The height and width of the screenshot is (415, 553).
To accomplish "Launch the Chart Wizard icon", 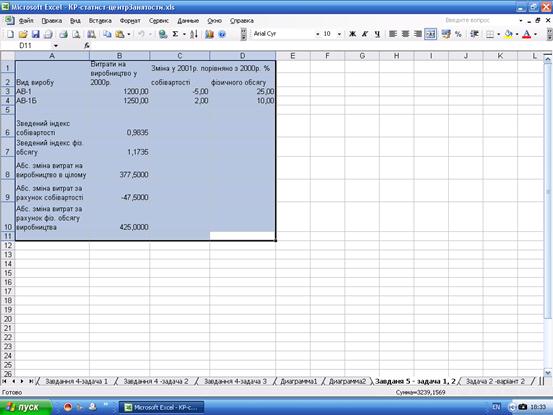I will point(209,34).
